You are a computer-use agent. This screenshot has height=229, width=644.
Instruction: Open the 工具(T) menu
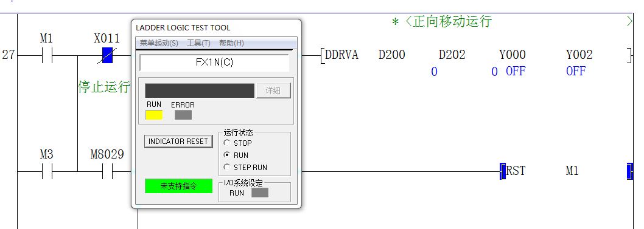(198, 43)
